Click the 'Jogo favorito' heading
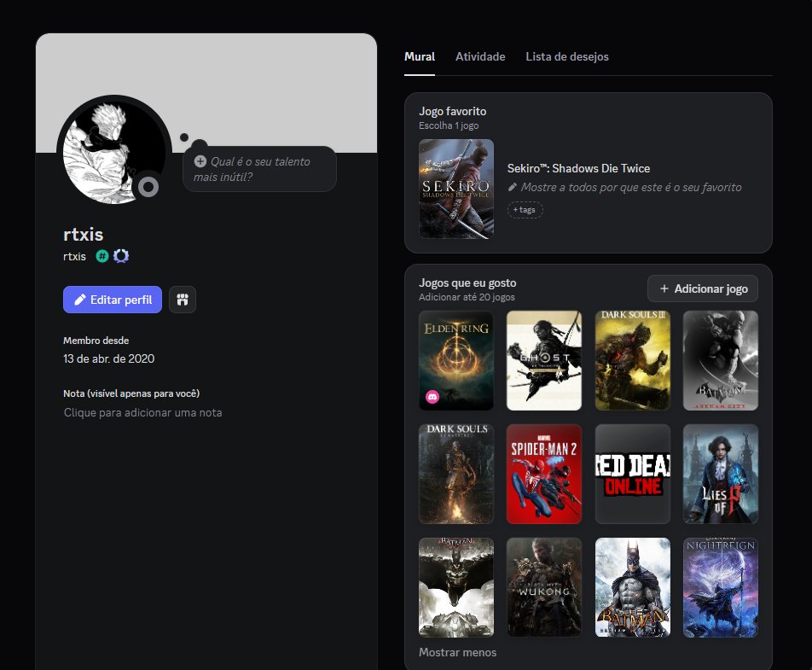 pyautogui.click(x=453, y=112)
